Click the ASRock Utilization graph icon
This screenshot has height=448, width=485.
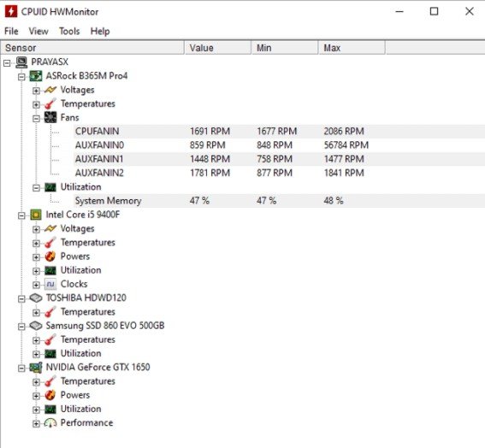click(50, 187)
